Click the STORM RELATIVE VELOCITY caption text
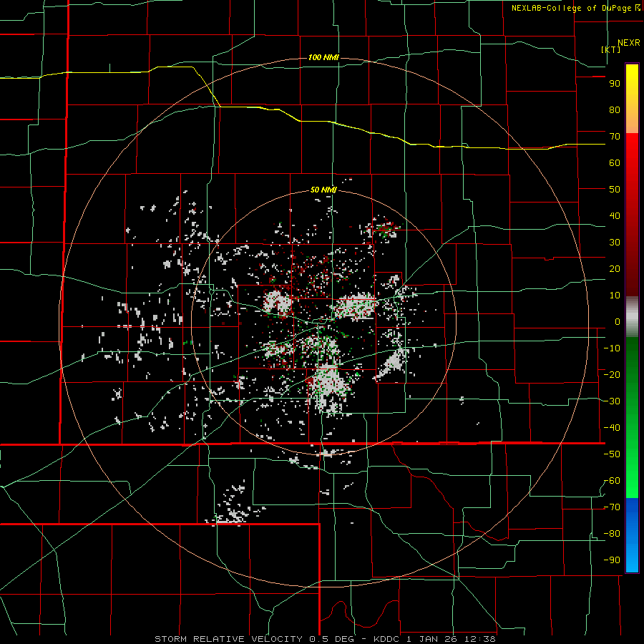The image size is (644, 644). 229,639
